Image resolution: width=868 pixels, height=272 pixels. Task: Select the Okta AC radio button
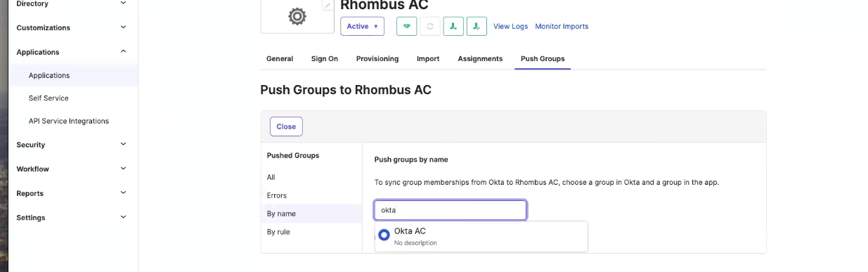[x=384, y=235]
